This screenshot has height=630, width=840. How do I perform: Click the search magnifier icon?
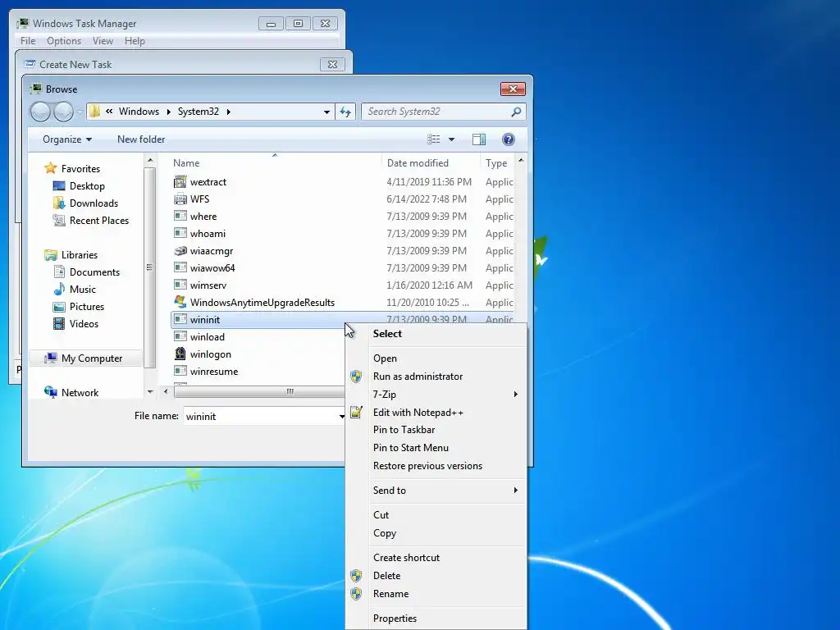(x=516, y=112)
